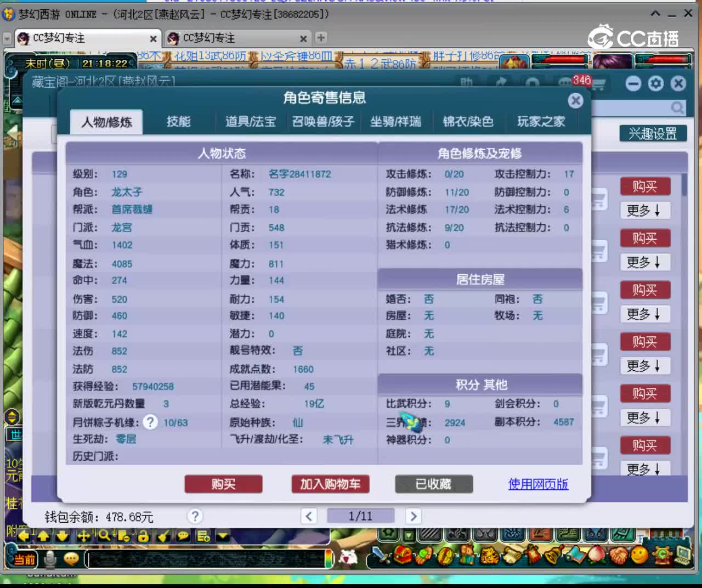This screenshot has height=588, width=702.
Task: Switch to the 锦衣/染色 tab
Action: [x=468, y=121]
